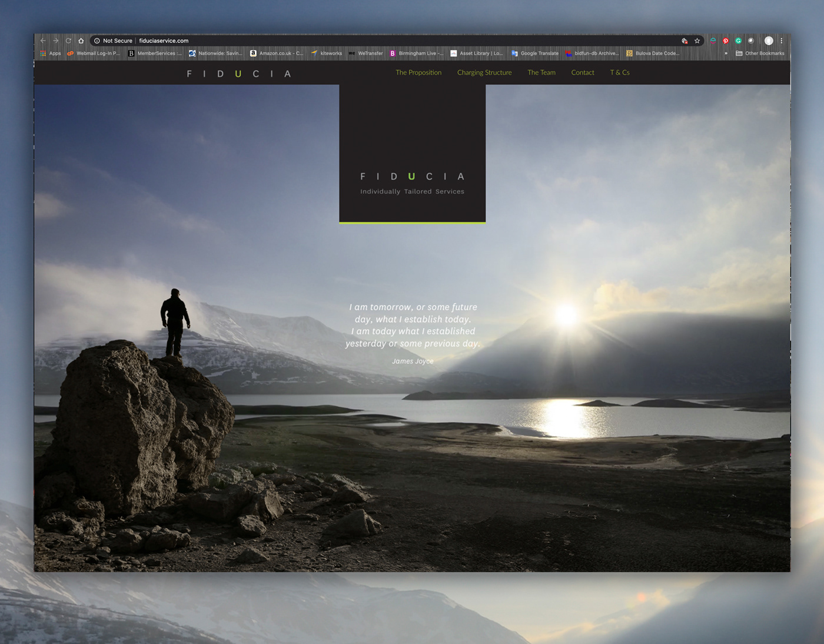Click the address bar URL field
Image resolution: width=824 pixels, height=644 pixels.
click(x=353, y=41)
